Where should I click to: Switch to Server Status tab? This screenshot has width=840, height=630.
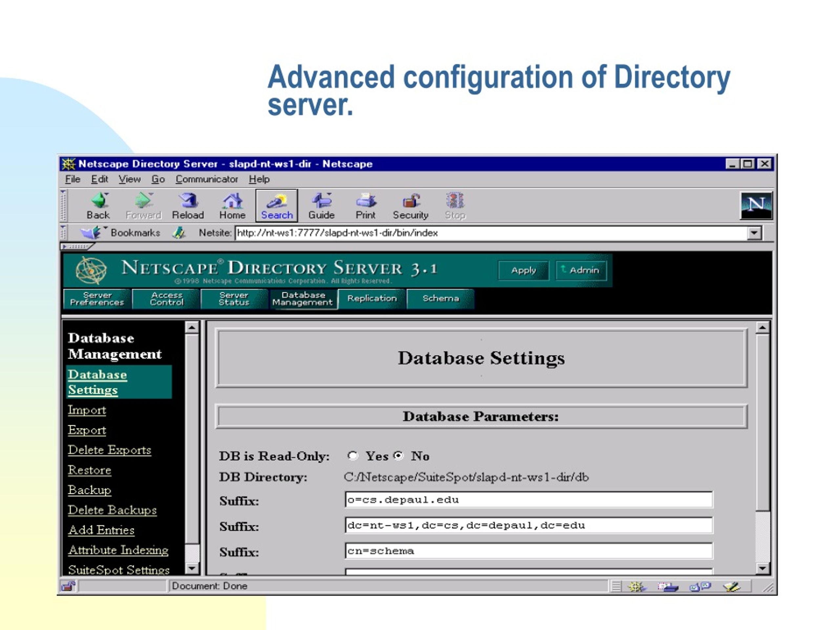(x=234, y=299)
